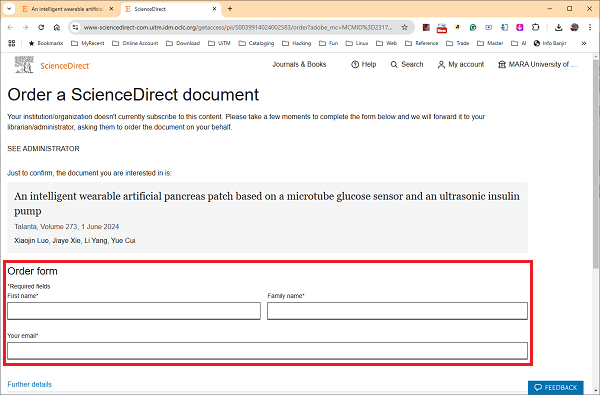The width and height of the screenshot is (600, 395).
Task: Open the AI bookmark folder
Action: click(x=519, y=43)
